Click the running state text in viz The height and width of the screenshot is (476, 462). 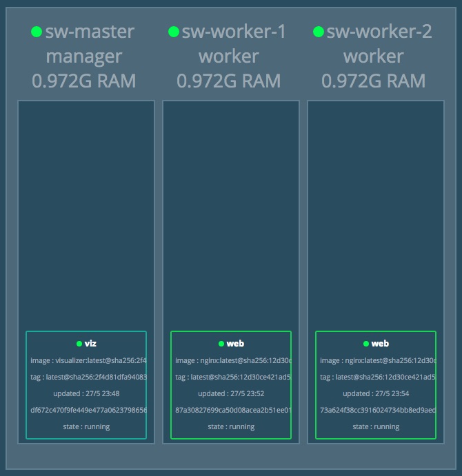[x=86, y=426]
